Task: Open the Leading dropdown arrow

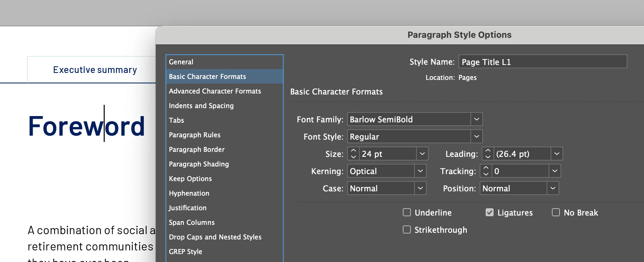Action: click(x=557, y=154)
